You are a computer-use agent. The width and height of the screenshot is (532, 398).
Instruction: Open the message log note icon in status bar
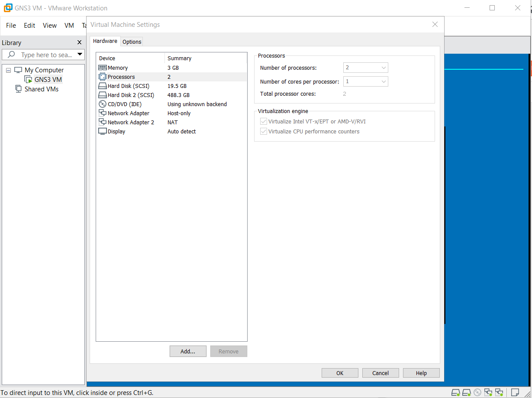[x=515, y=392]
